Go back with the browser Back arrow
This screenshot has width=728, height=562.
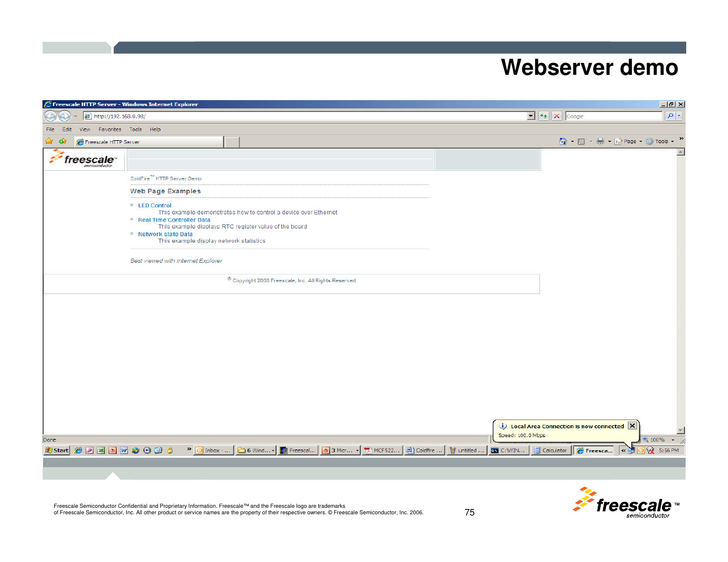click(51, 116)
